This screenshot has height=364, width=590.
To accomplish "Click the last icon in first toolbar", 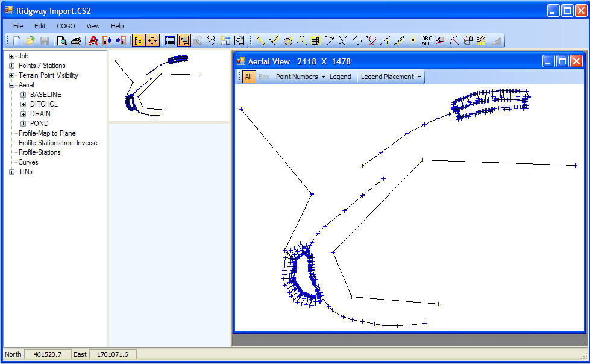I will [x=239, y=40].
